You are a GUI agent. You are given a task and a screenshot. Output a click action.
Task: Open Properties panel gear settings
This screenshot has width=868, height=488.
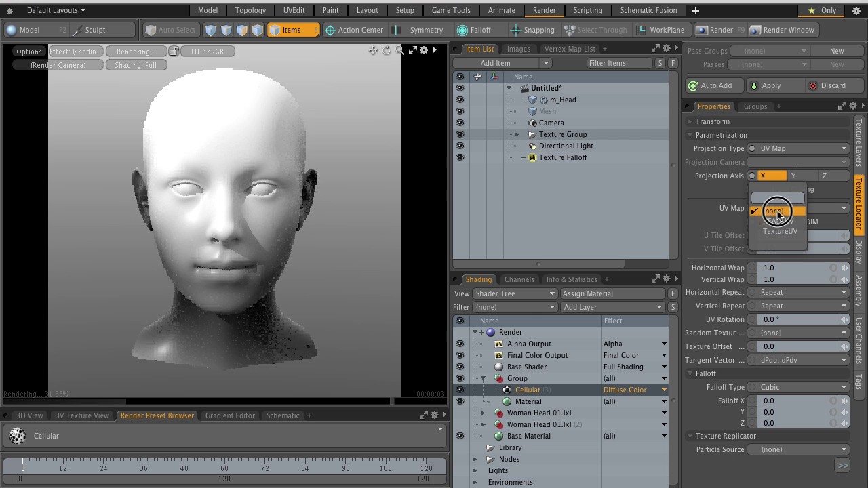[853, 106]
